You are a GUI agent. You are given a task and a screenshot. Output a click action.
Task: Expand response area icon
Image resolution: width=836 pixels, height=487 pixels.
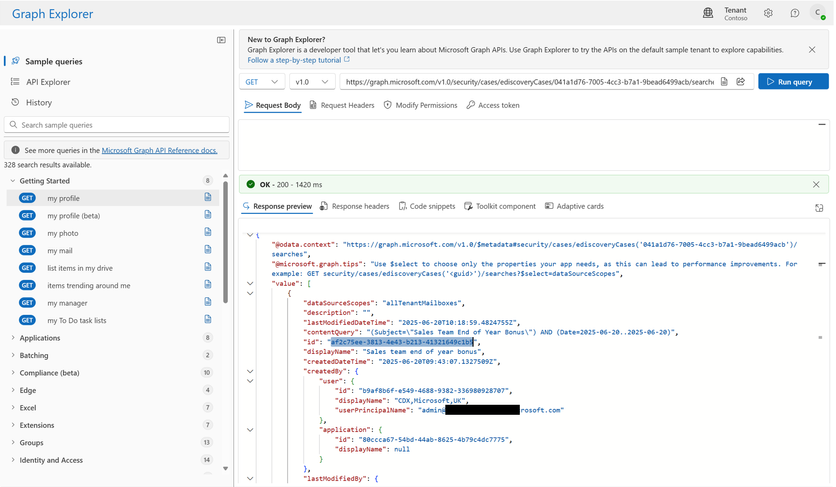tap(819, 208)
